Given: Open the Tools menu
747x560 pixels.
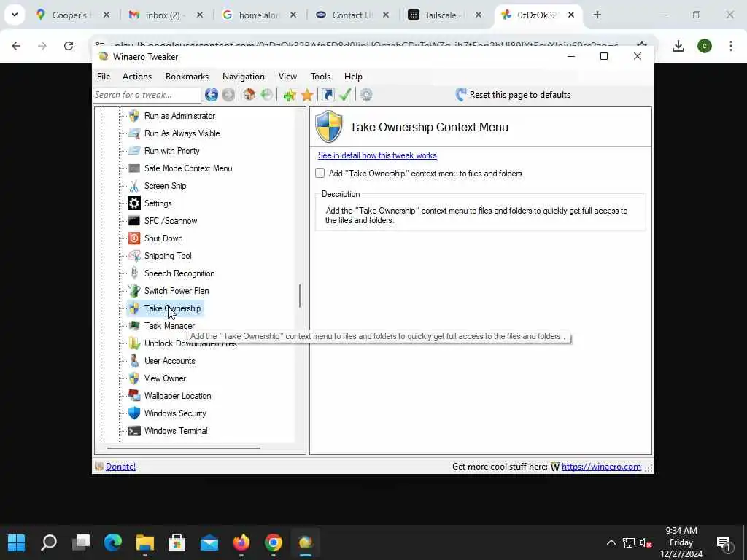Looking at the screenshot, I should tap(321, 76).
